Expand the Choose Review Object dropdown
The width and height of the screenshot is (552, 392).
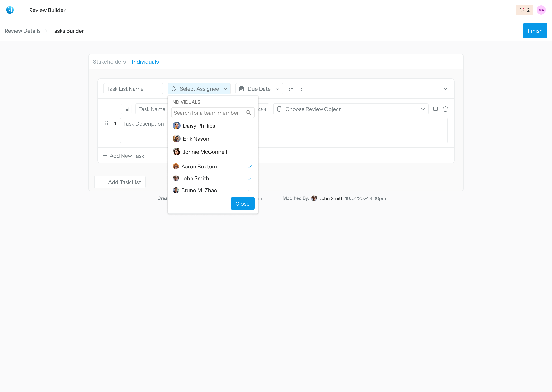(350, 109)
